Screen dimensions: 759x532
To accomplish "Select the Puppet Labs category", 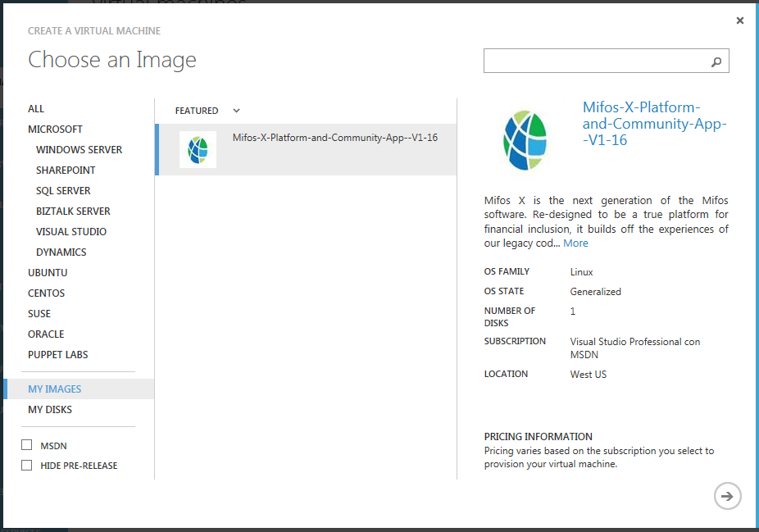I will 57,355.
